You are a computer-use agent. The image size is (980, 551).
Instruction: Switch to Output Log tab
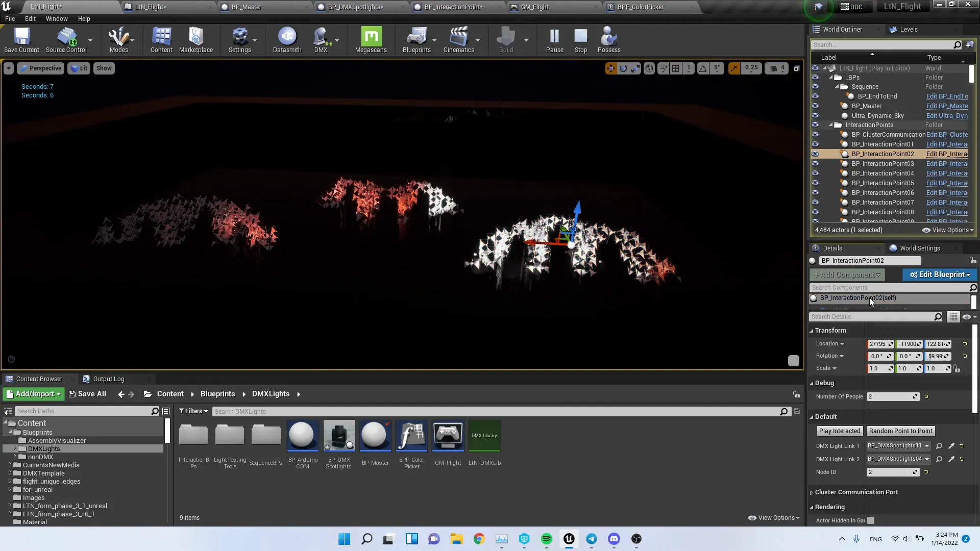108,379
